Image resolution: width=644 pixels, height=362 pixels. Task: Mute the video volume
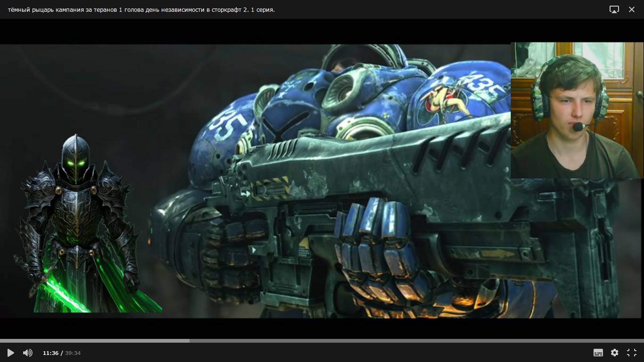tap(28, 353)
